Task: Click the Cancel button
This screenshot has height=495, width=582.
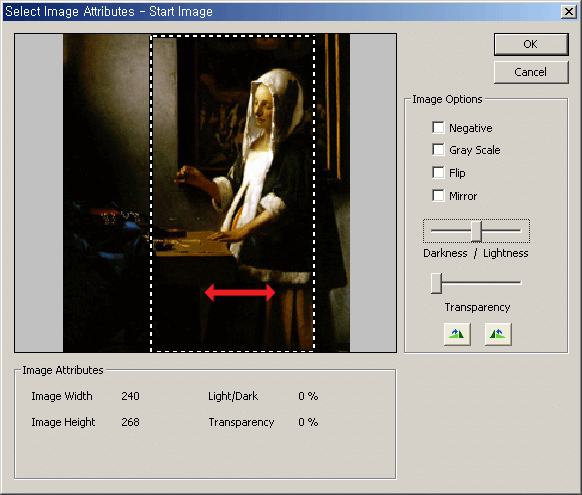Action: point(531,72)
